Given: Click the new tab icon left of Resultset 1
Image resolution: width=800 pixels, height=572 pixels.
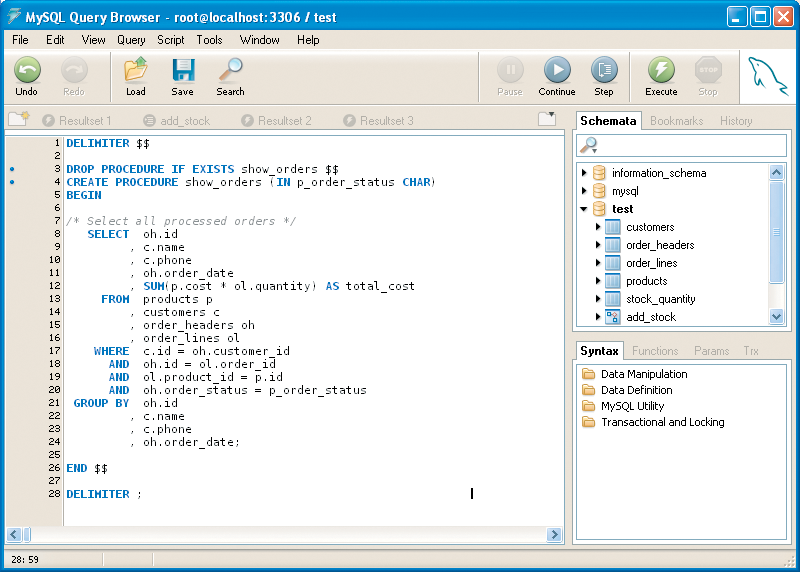Looking at the screenshot, I should click(19, 119).
